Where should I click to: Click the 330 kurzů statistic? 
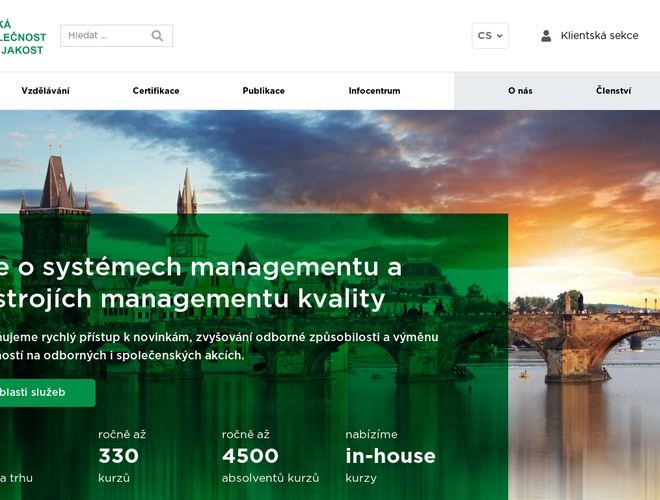[x=119, y=456]
